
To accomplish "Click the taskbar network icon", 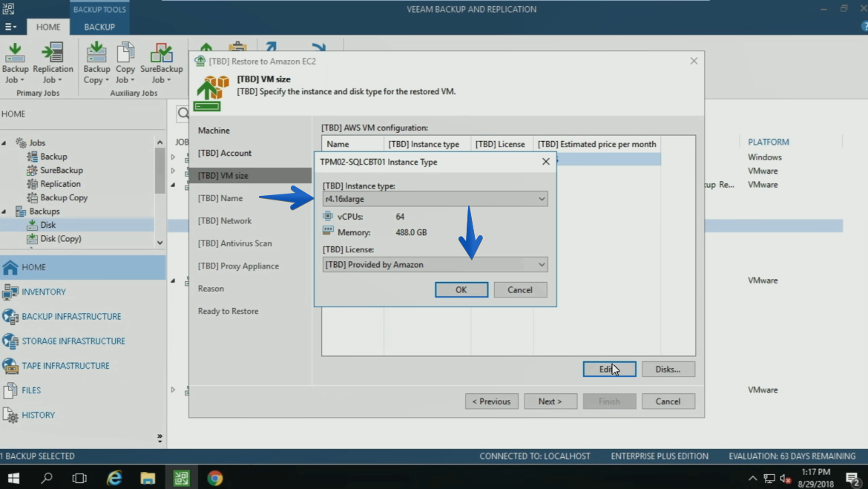I will [x=769, y=479].
